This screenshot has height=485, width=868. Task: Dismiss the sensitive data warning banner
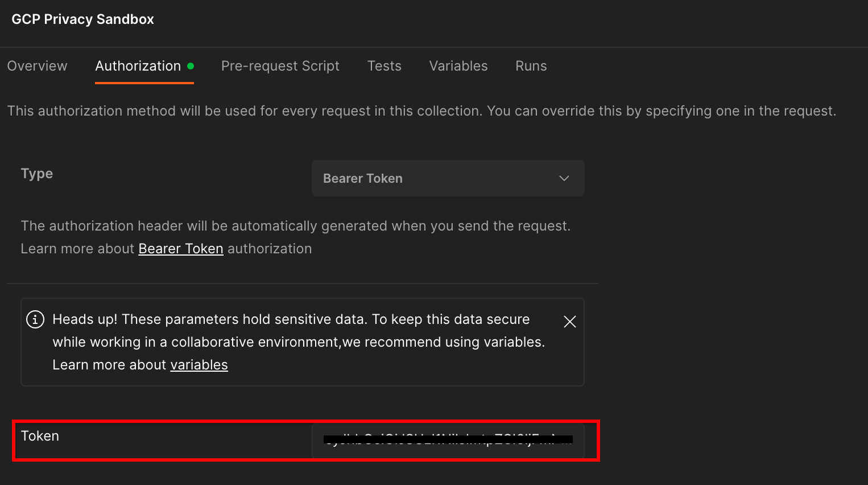[569, 322]
